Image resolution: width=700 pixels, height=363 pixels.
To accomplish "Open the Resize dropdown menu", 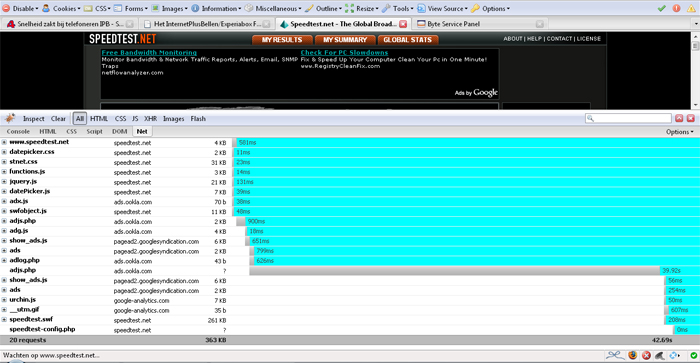I will (362, 8).
